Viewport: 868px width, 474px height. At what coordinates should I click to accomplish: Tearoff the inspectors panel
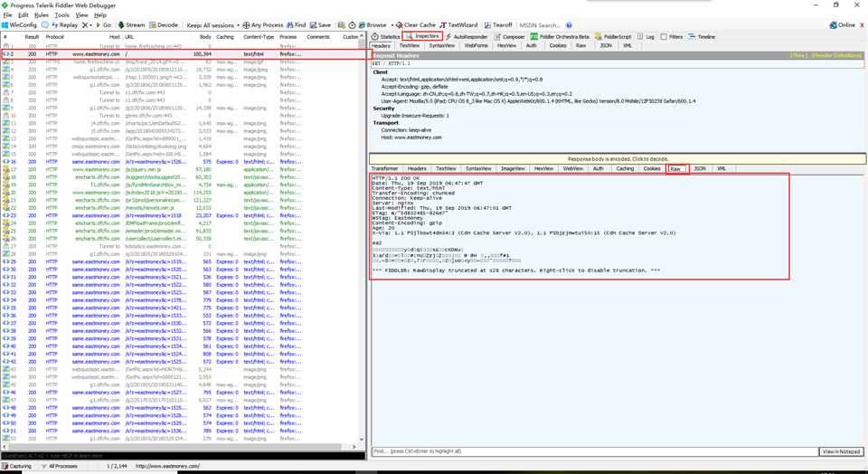pyautogui.click(x=498, y=25)
